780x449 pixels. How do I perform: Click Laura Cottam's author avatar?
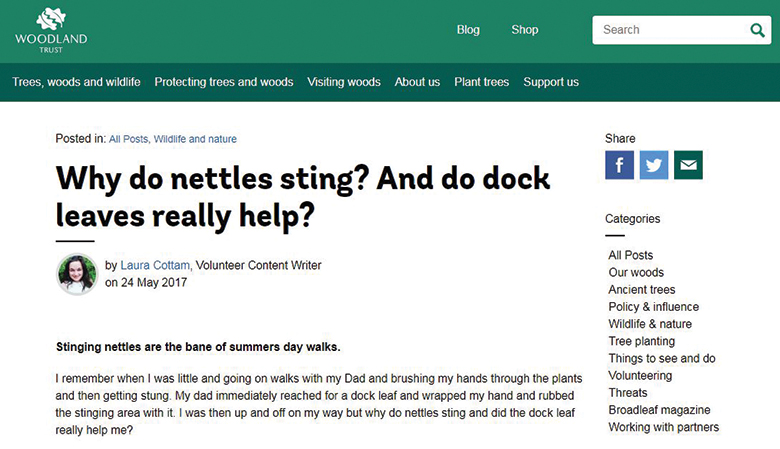coord(77,274)
